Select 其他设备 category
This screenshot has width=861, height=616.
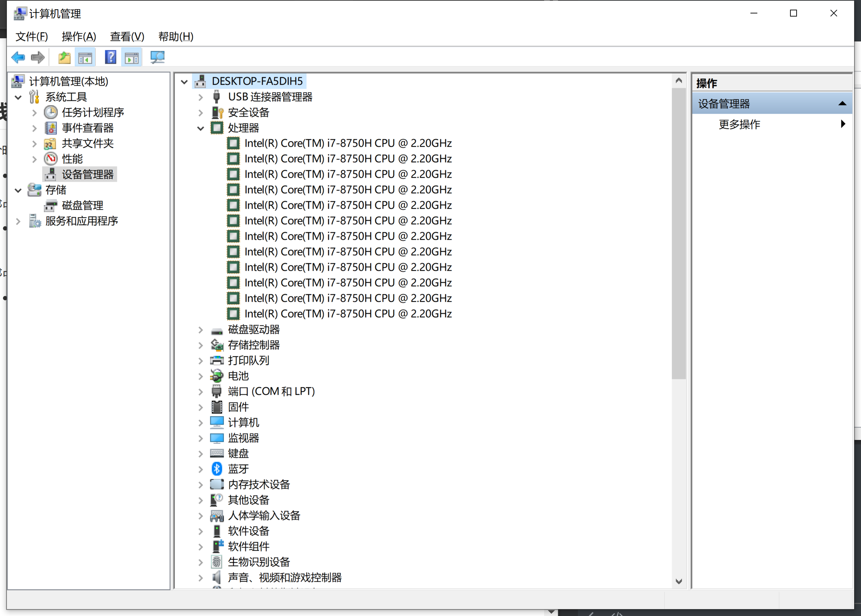click(249, 500)
